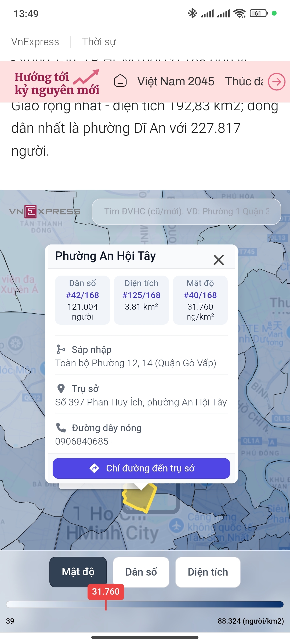Tap the VnExpress logo on the map
This screenshot has width=290, height=644.
pos(45,212)
